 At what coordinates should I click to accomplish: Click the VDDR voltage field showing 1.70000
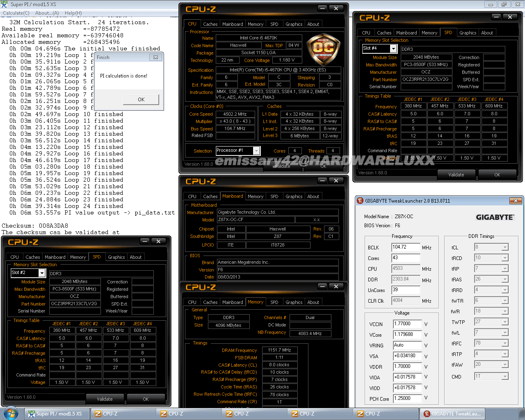pos(407,367)
